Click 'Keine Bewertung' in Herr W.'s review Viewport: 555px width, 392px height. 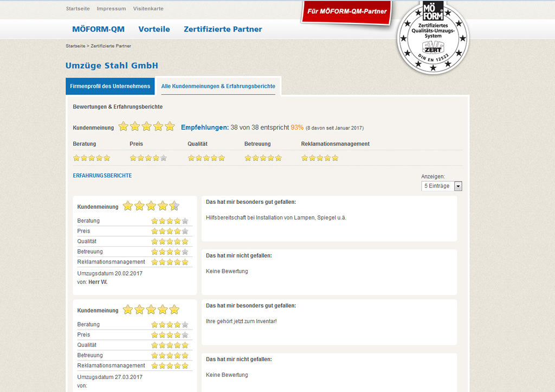coord(227,271)
